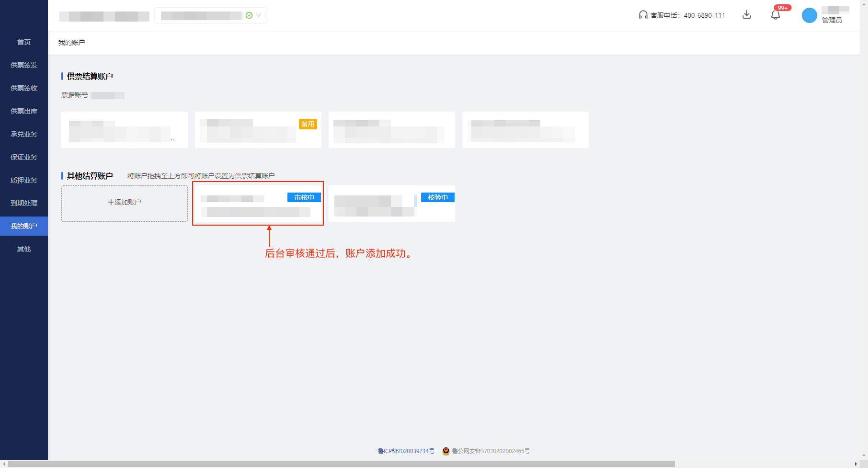This screenshot has height=468, width=868.
Task: Open the 承兑业务 sidebar section
Action: [x=23, y=134]
